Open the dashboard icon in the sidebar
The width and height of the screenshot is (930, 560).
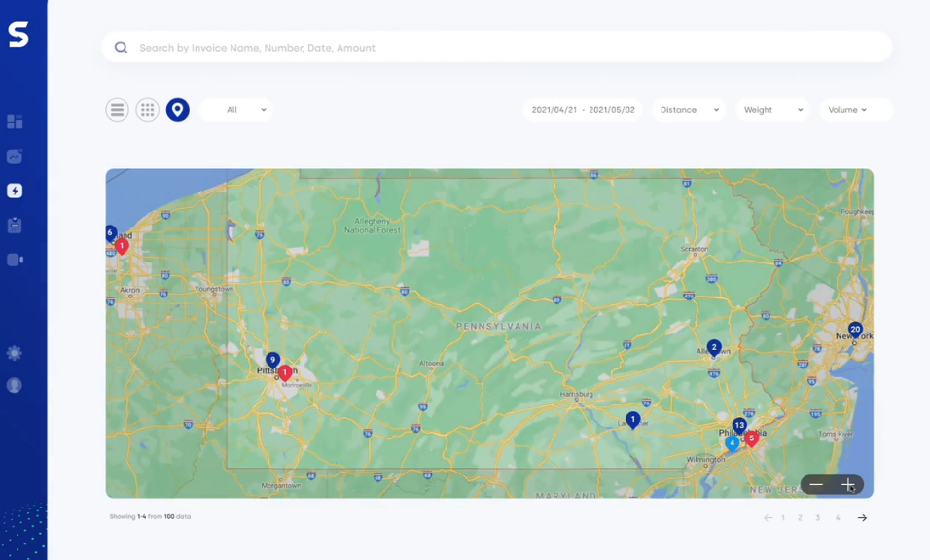point(15,122)
